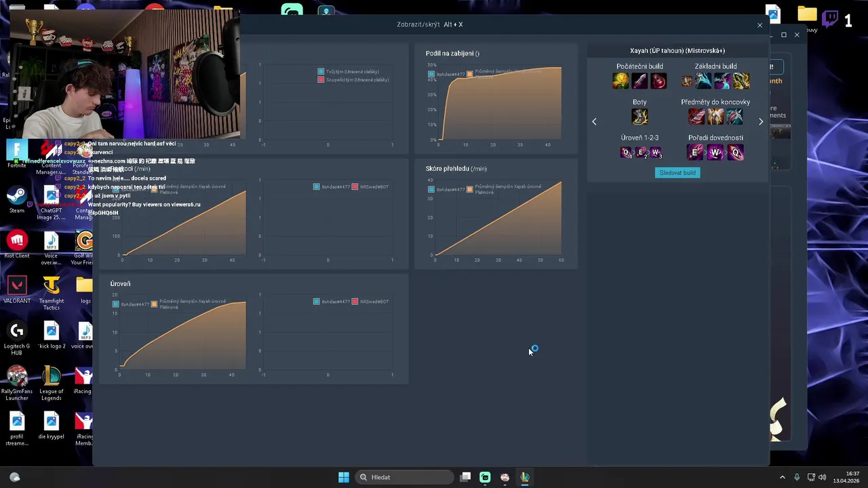Click E2 skill under Úroveň 1-2-3
Screen dimensions: 868x488
(x=642, y=152)
